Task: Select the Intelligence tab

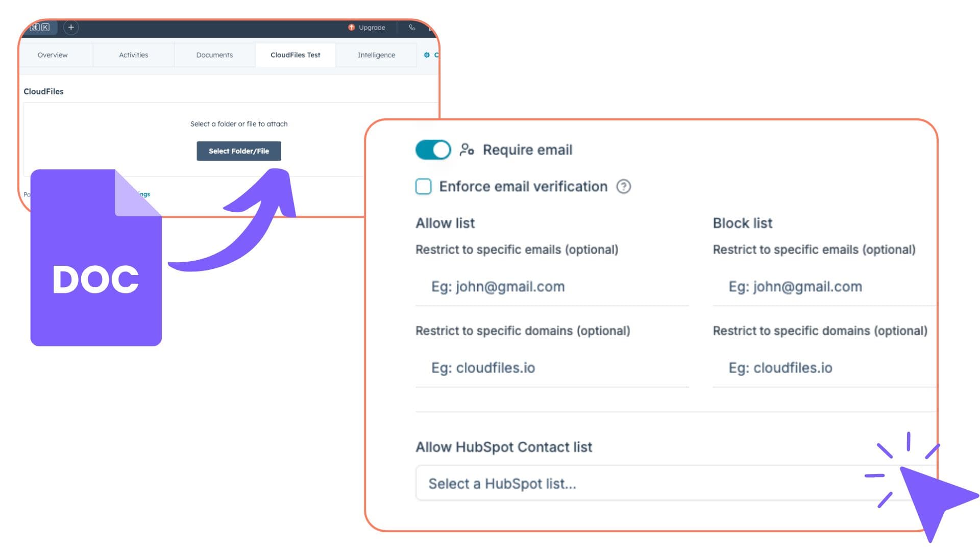Action: coord(376,55)
